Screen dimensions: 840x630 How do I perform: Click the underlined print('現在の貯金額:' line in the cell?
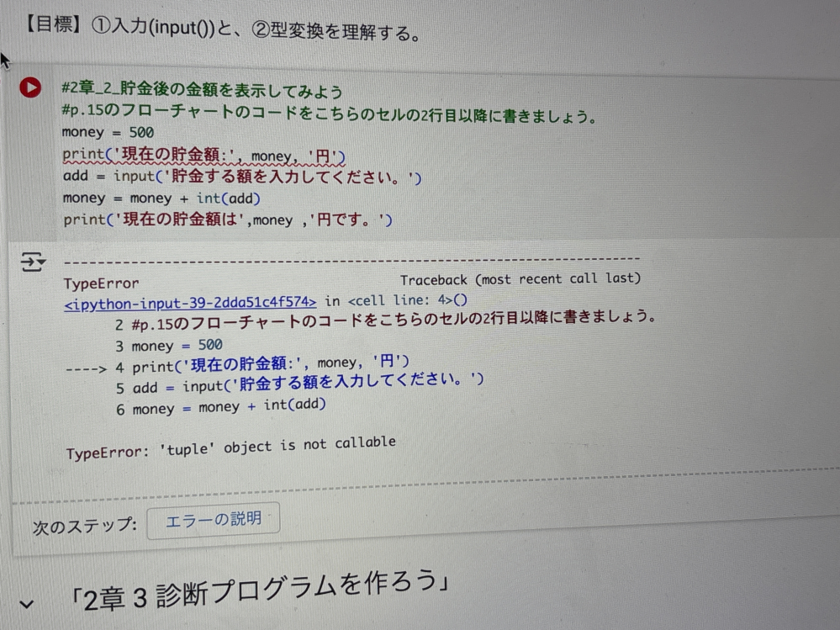click(x=203, y=155)
